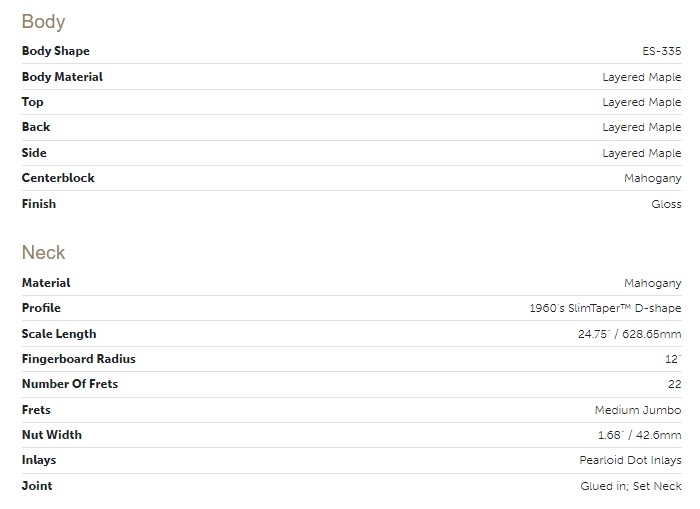Click the Medium Jumbo frets value
The image size is (700, 509).
click(638, 410)
